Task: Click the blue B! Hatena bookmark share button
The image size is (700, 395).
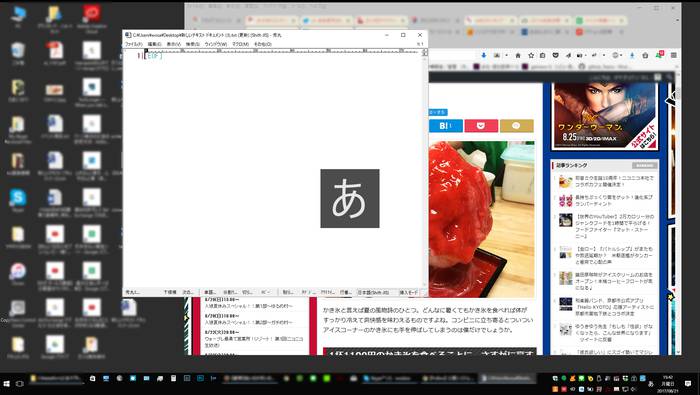Action: tap(446, 126)
